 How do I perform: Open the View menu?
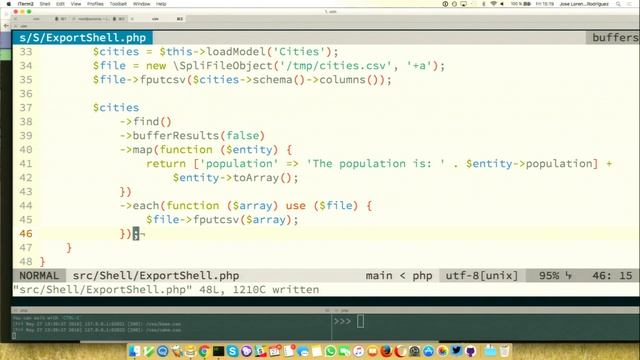76,4
